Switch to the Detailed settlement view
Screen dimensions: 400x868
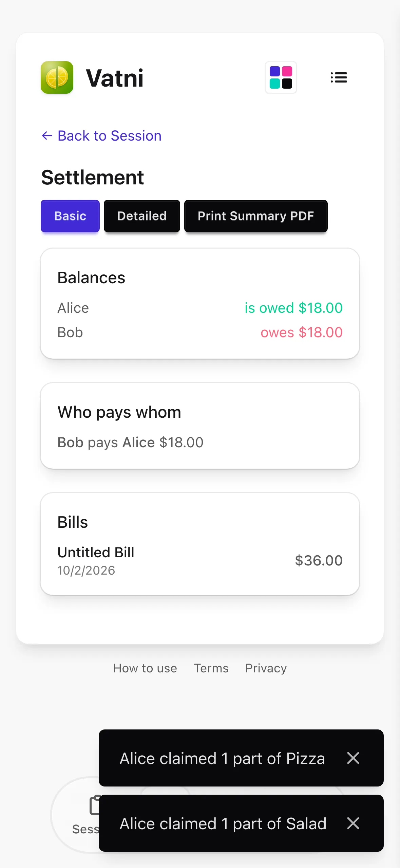point(142,216)
